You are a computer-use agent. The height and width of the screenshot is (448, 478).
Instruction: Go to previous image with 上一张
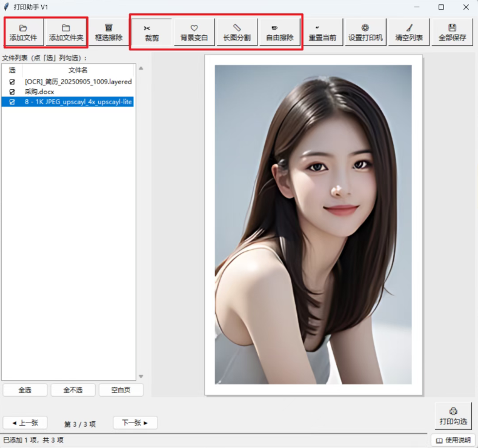[25, 423]
